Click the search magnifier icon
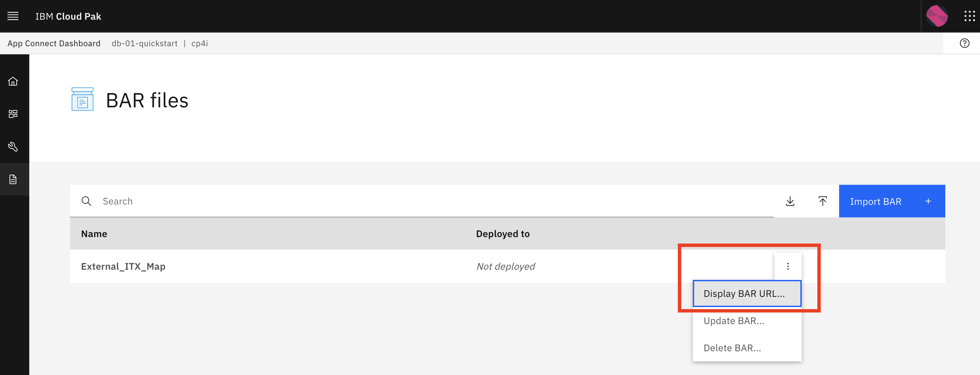Screen dimensions: 980x375 point(86,201)
